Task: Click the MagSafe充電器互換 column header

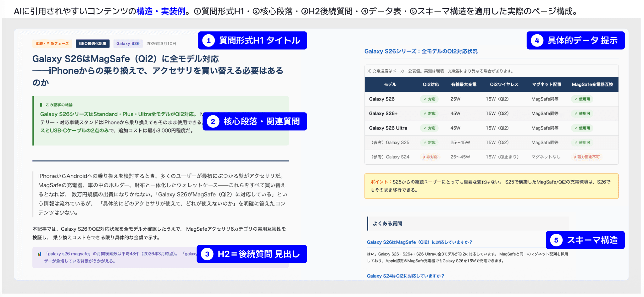Action: (592, 85)
